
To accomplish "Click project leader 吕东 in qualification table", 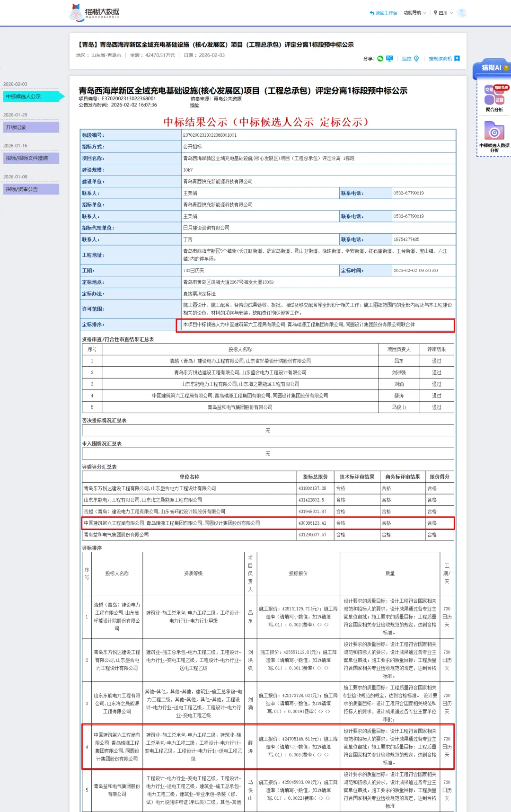I will [x=399, y=361].
